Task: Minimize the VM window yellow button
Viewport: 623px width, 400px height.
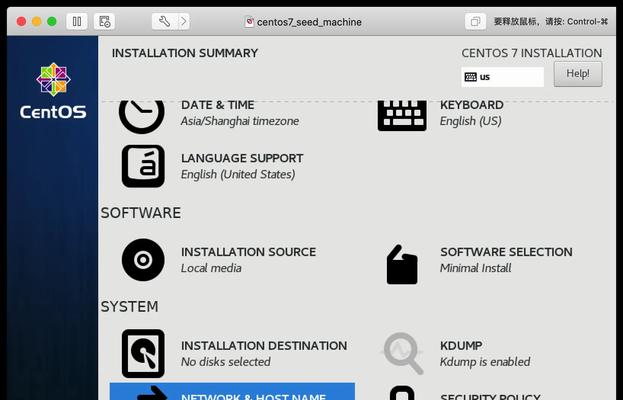Action: [x=37, y=21]
